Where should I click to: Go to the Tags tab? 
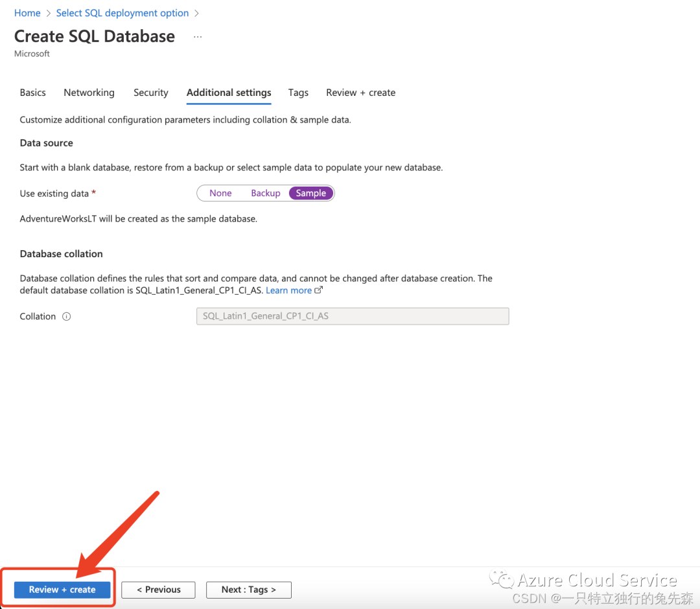point(298,93)
